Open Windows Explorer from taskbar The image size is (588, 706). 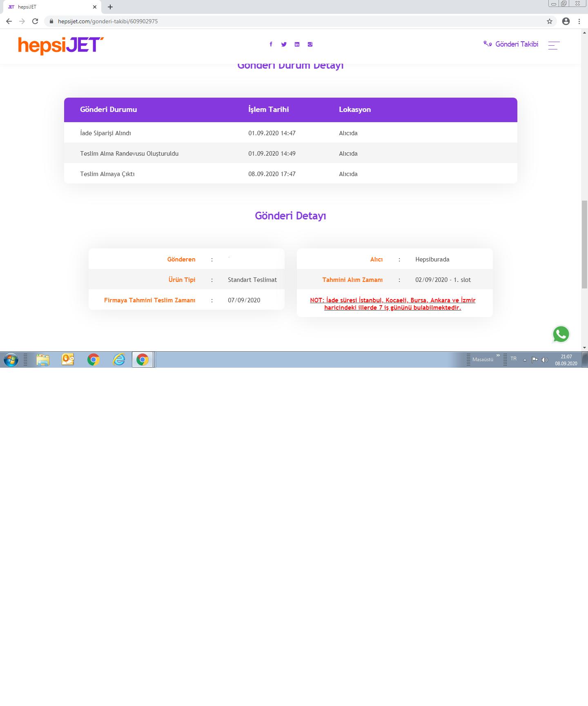(43, 360)
